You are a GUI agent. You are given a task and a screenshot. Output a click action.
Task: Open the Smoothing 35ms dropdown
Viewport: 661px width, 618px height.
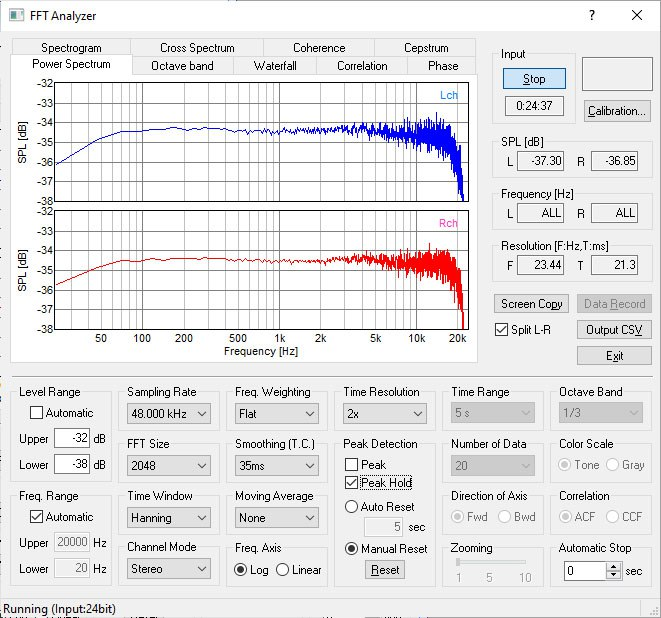pos(277,465)
